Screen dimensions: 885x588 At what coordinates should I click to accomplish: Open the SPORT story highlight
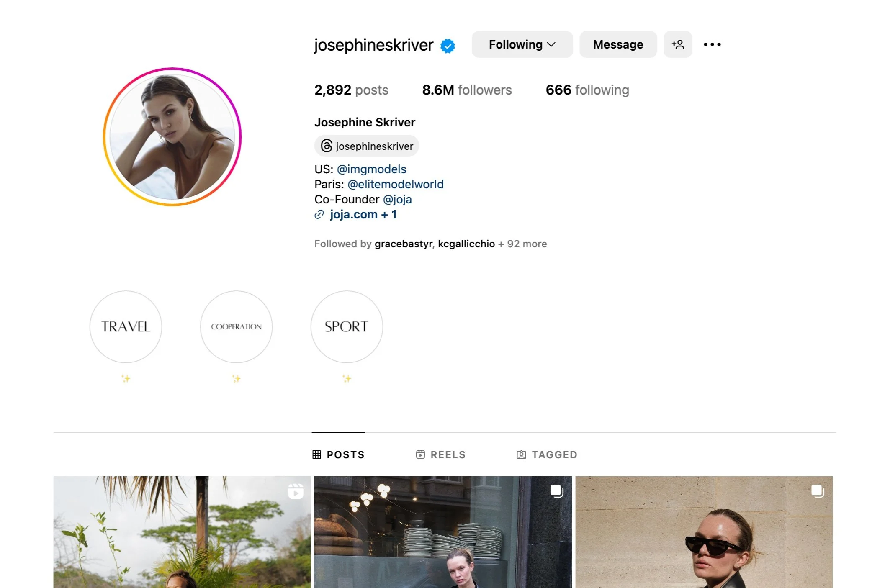tap(347, 327)
